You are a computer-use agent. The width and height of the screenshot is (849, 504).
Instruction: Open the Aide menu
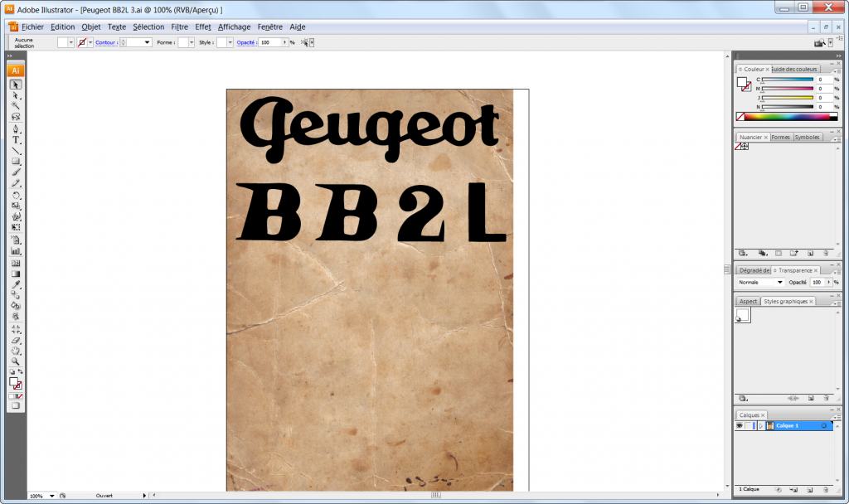(x=298, y=27)
